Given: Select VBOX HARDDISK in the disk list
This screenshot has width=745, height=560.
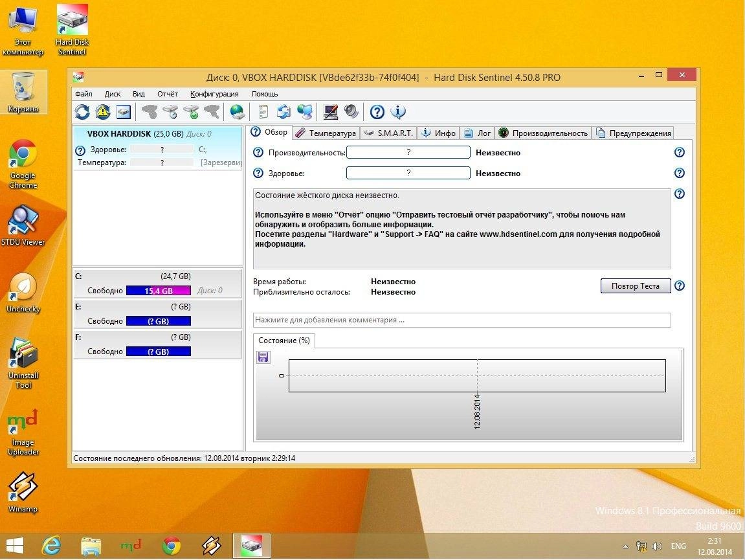Looking at the screenshot, I should (158, 148).
